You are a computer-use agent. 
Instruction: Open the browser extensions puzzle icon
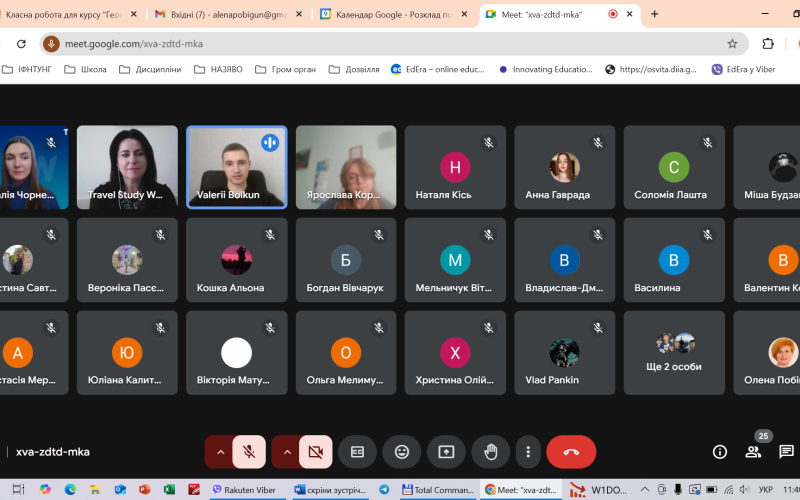(768, 44)
